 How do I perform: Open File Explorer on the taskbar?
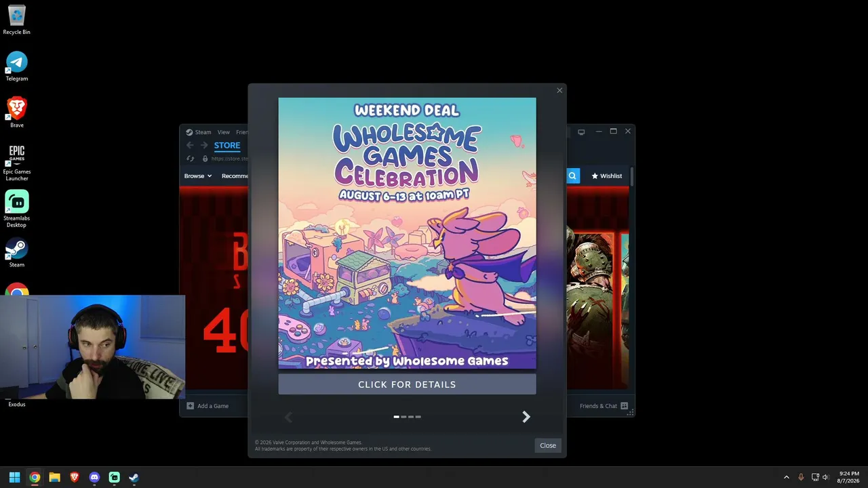[x=54, y=477]
